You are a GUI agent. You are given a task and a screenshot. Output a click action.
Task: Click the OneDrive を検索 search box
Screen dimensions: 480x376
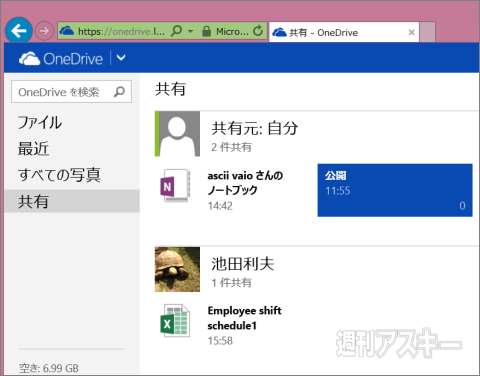71,91
